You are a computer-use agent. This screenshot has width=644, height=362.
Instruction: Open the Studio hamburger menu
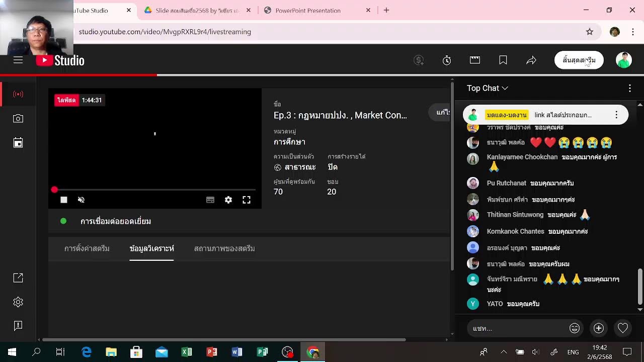pyautogui.click(x=18, y=60)
